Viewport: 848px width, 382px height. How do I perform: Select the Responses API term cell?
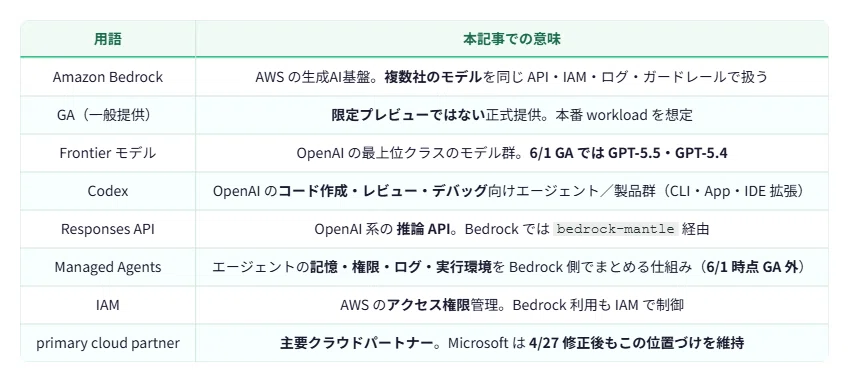click(108, 229)
